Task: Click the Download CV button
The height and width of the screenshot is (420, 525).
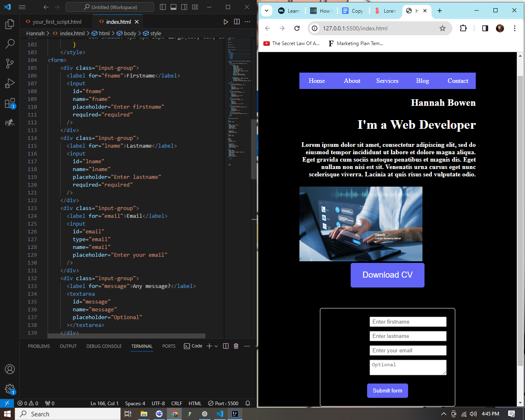Action: [388, 275]
